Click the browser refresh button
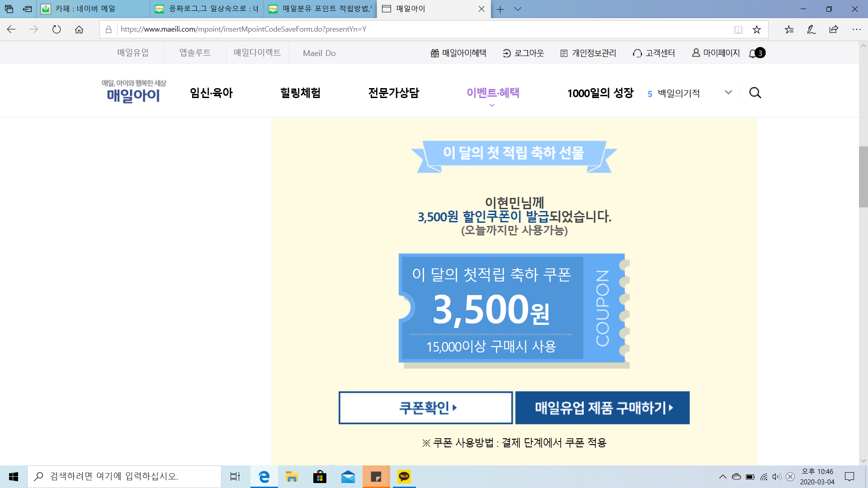This screenshot has width=868, height=488. (57, 29)
